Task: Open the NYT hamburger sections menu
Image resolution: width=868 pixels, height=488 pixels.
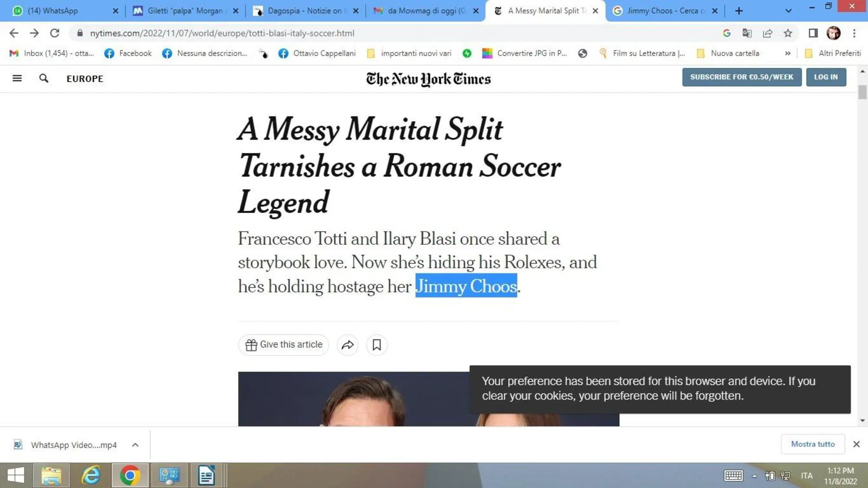Action: pos(17,78)
